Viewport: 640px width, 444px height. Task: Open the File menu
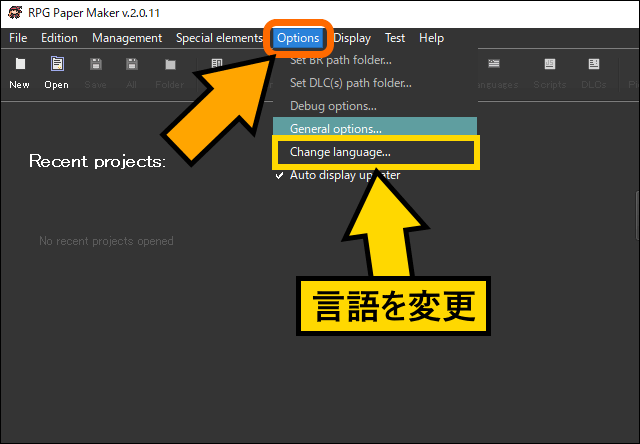click(18, 38)
